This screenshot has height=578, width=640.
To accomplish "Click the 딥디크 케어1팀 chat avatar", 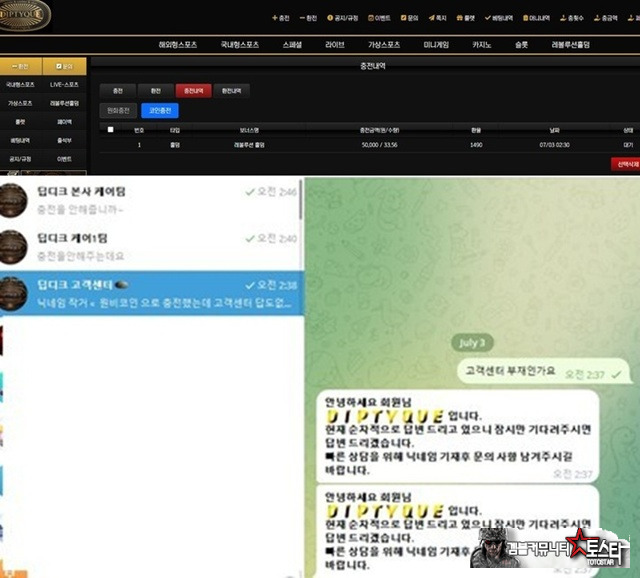I will click(13, 247).
